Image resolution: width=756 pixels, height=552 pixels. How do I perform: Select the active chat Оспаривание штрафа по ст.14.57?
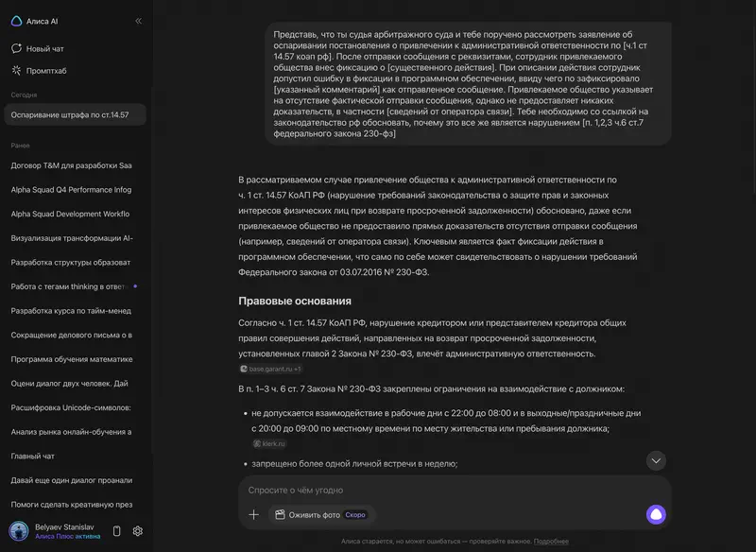[x=71, y=113]
